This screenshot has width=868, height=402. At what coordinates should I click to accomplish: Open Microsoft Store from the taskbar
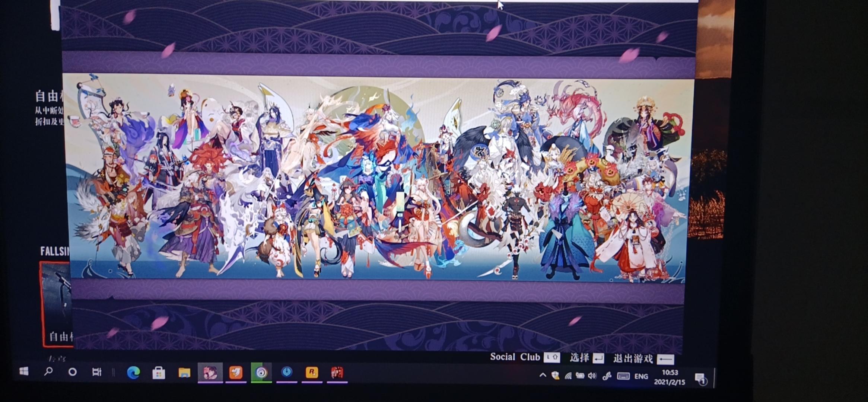point(159,373)
